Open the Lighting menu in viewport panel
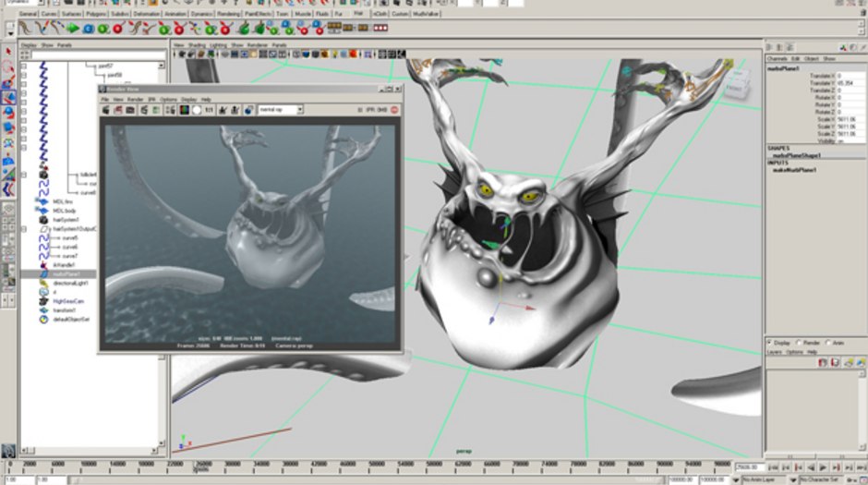This screenshot has height=485, width=868. [218, 45]
